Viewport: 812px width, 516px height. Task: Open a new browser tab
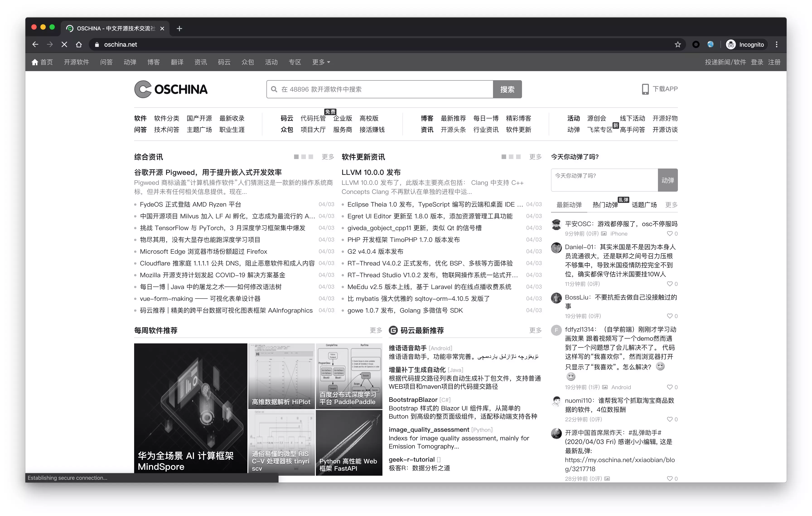(179, 29)
